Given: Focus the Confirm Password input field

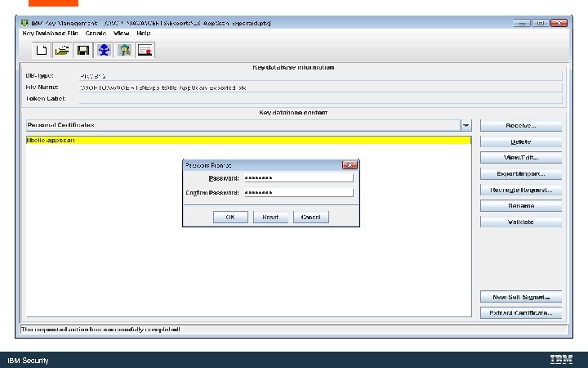Looking at the screenshot, I should 299,193.
